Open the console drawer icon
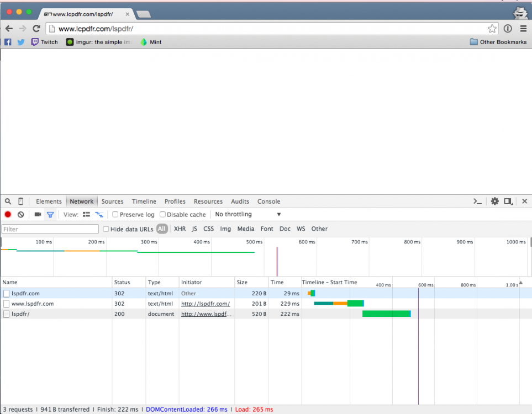Viewport: 532px width, 414px height. click(477, 201)
